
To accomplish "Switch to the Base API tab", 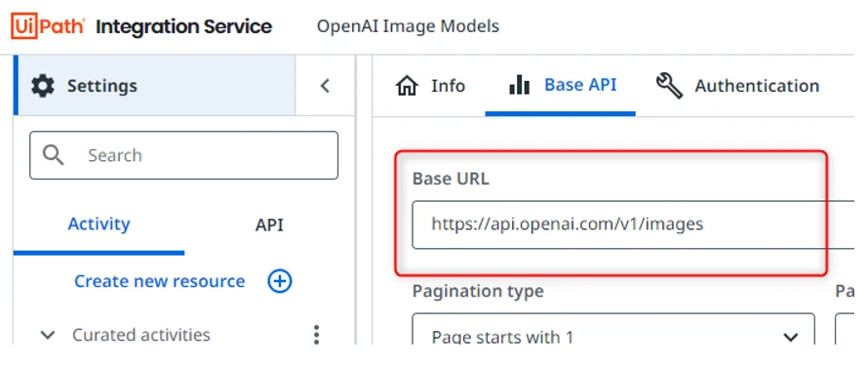I will (560, 85).
